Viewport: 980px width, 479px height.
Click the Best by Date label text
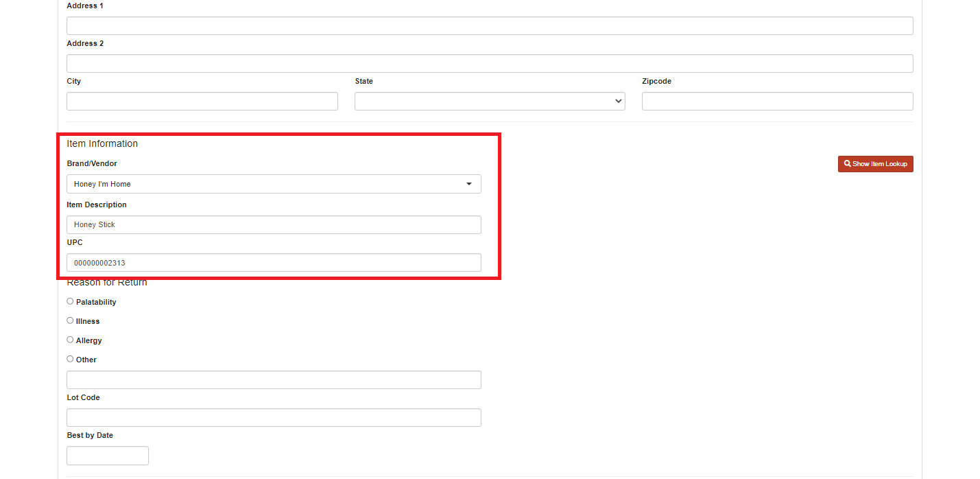pyautogui.click(x=90, y=436)
